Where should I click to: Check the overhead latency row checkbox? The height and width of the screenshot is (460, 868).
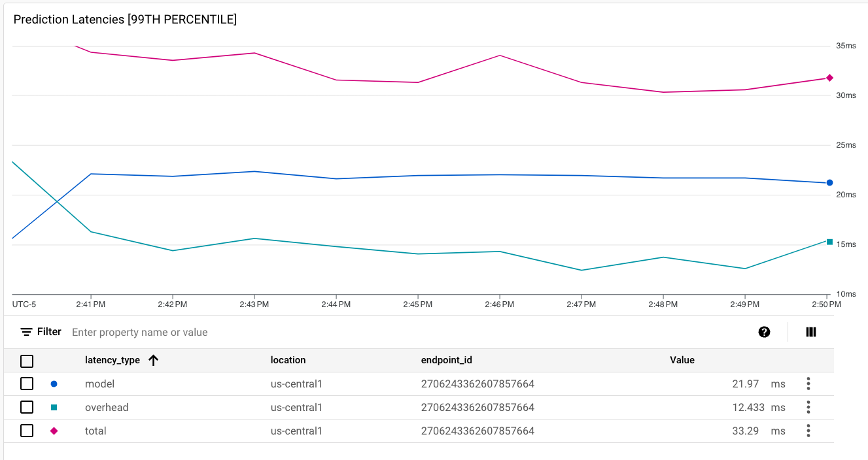(x=27, y=408)
